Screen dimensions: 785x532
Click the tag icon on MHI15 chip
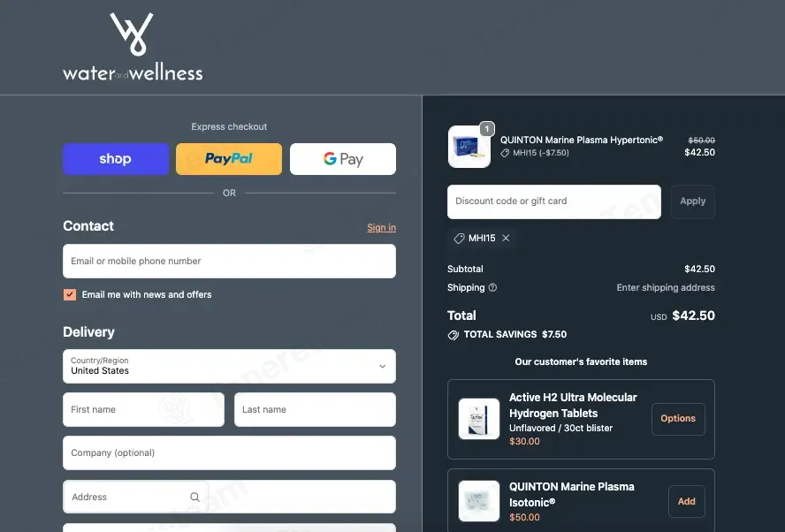click(459, 239)
